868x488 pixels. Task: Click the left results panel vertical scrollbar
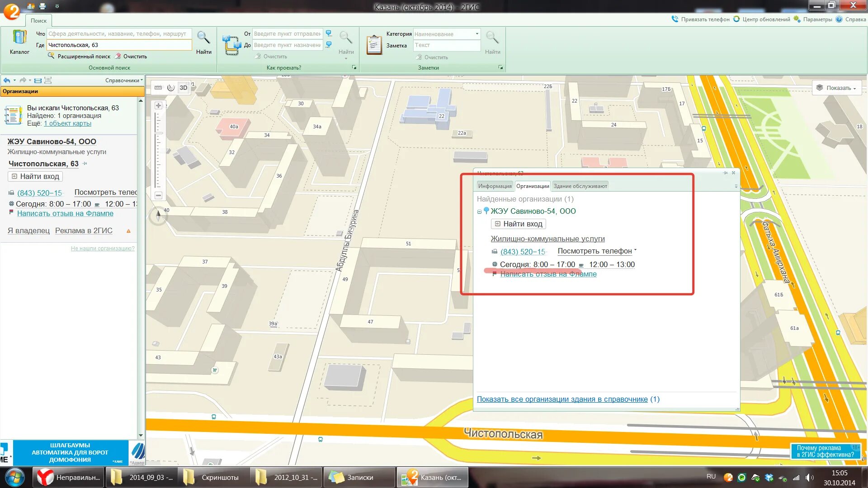click(x=141, y=268)
